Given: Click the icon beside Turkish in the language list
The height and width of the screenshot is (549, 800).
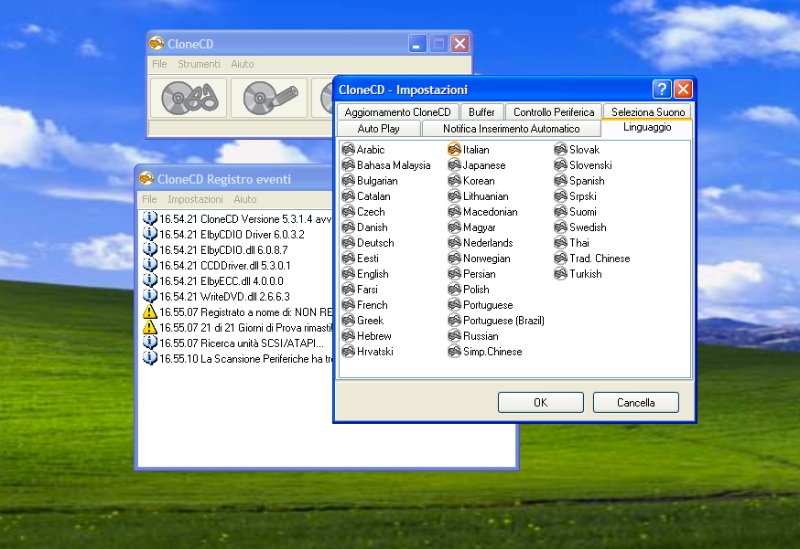Looking at the screenshot, I should pos(561,274).
